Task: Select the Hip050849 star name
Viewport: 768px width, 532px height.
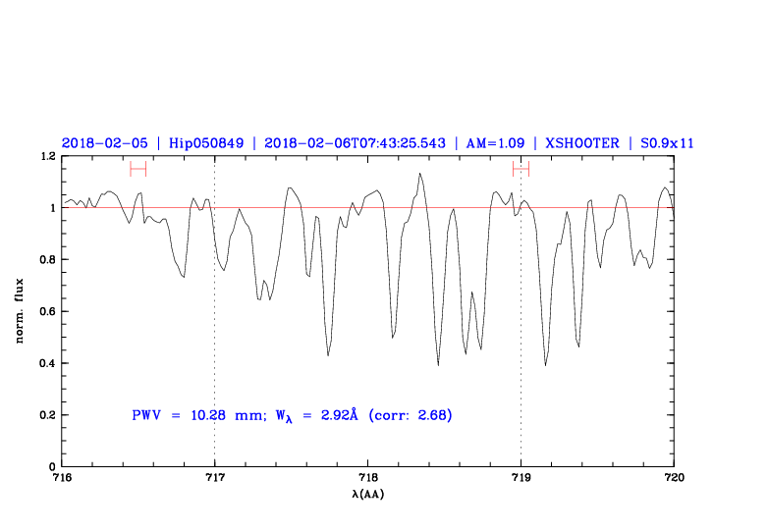Action: pos(204,143)
